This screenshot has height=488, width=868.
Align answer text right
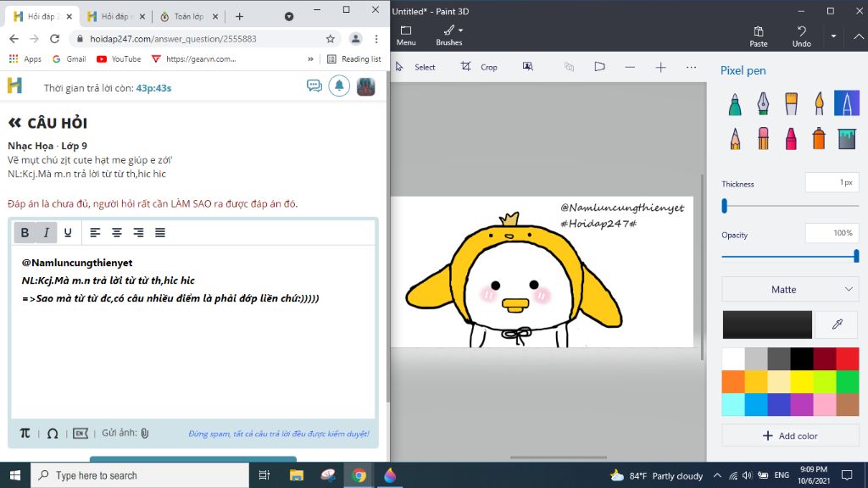tap(138, 233)
